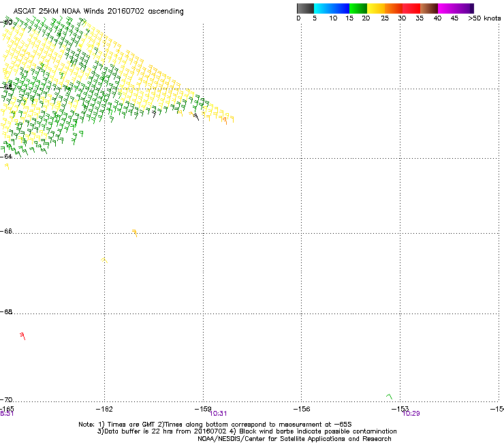Click the '-159' longitude axis label

203,409
